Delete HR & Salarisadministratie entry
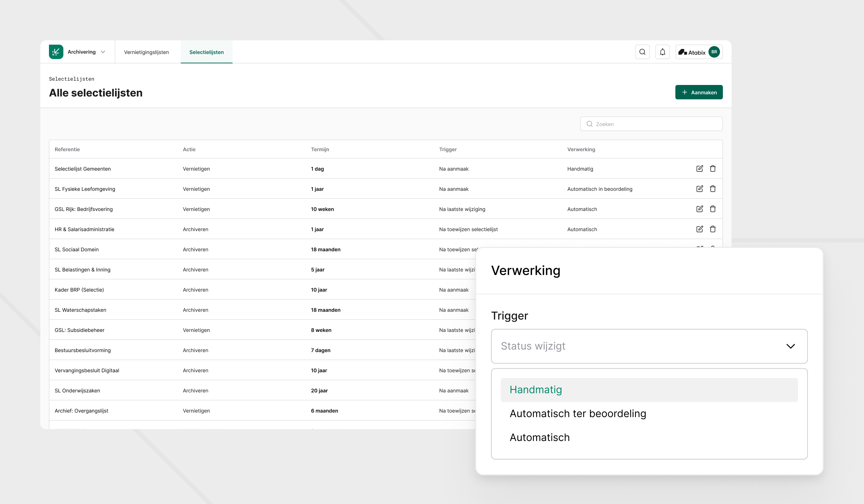The height and width of the screenshot is (504, 864). pos(713,229)
